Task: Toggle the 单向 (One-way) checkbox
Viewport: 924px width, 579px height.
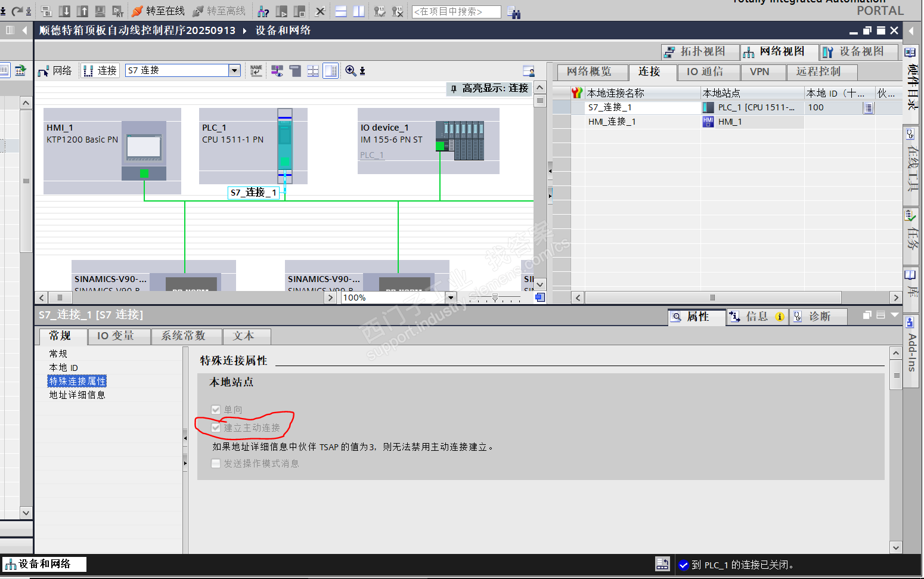Action: point(216,410)
